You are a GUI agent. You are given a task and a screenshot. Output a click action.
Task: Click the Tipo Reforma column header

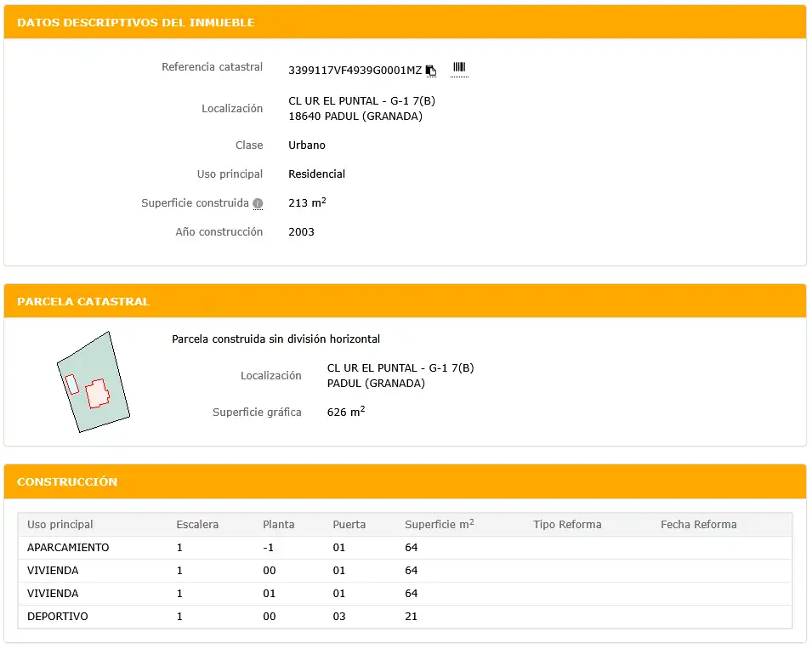[x=568, y=525]
